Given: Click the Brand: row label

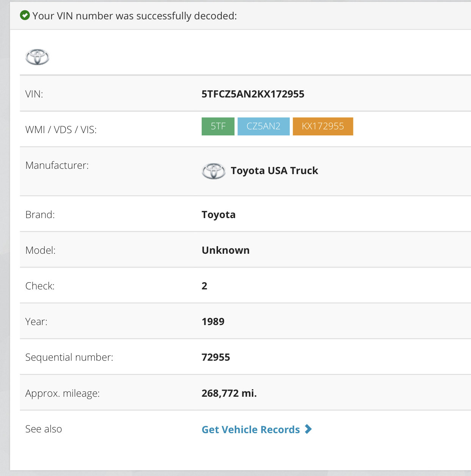Looking at the screenshot, I should 40,215.
